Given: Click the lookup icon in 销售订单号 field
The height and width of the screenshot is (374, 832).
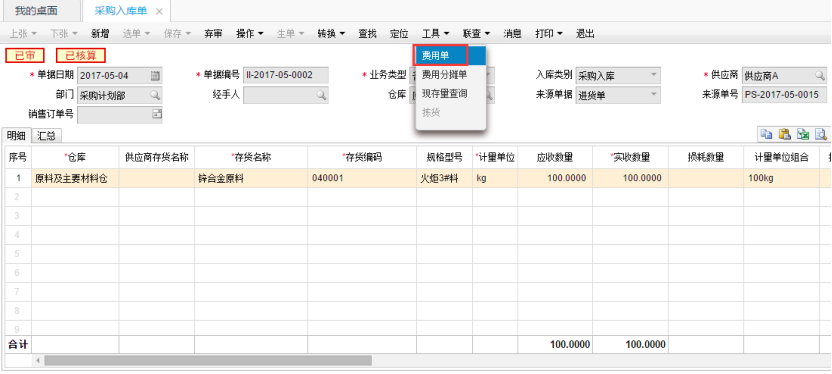Looking at the screenshot, I should (x=156, y=114).
